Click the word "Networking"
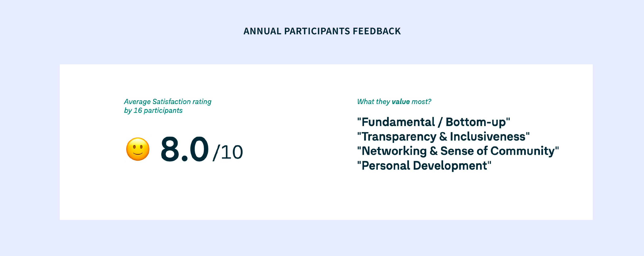644x256 pixels. tap(394, 151)
